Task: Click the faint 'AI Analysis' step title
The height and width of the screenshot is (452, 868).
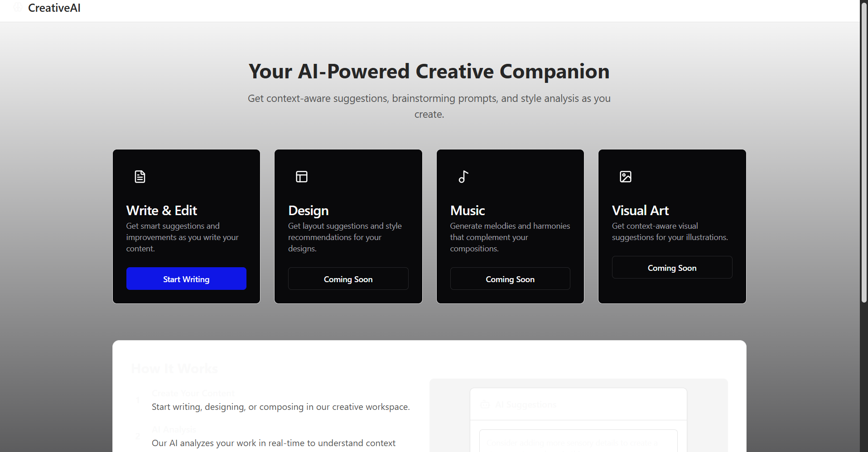Action: point(174,429)
